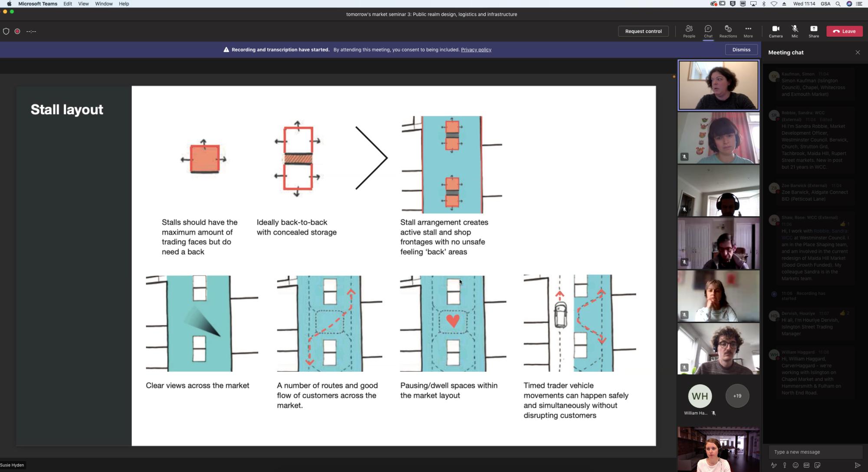Show the +19 additional participants
Screen dimensions: 868x472
pos(737,396)
